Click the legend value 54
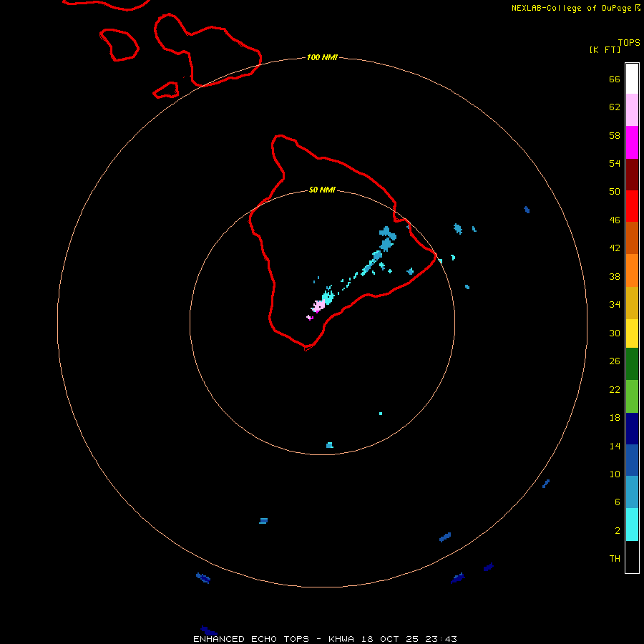This screenshot has width=644, height=644. (x=615, y=163)
